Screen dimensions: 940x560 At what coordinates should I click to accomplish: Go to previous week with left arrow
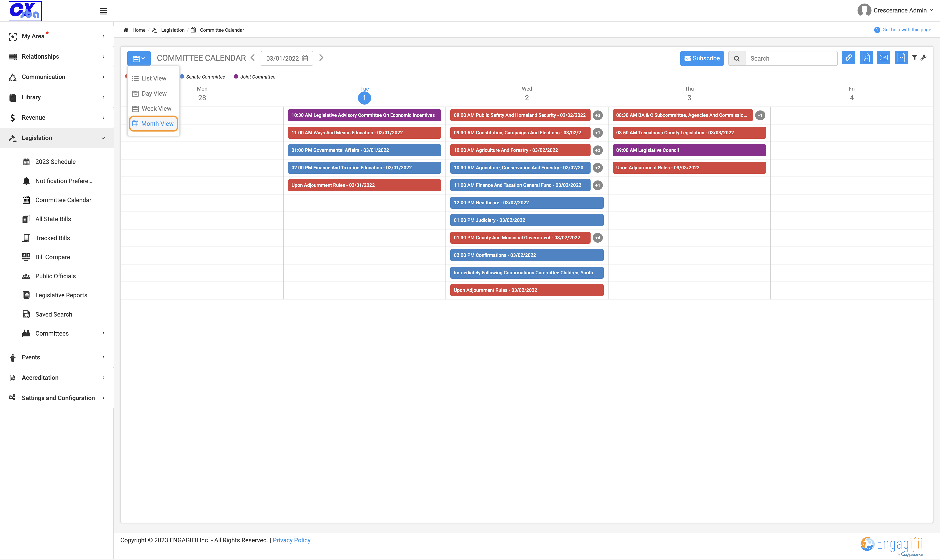coord(253,58)
